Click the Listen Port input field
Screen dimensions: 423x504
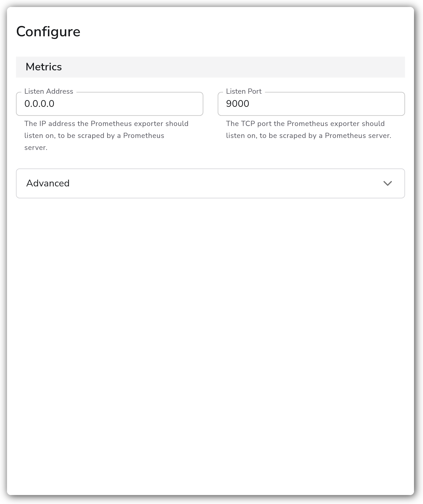pos(311,104)
